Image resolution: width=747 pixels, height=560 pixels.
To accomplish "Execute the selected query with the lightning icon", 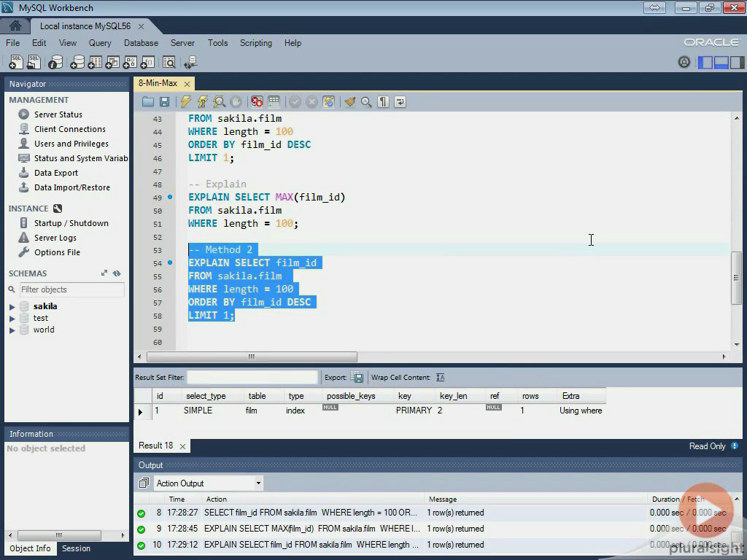I will coord(186,101).
